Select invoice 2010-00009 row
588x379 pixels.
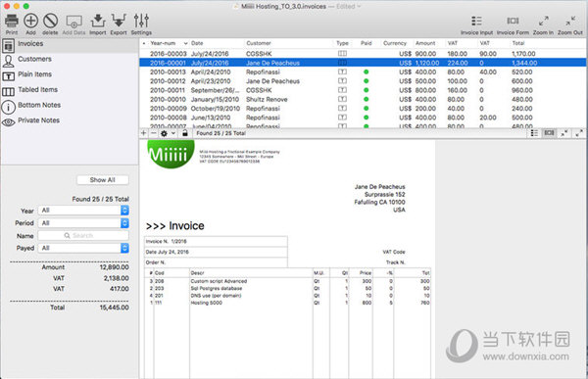pyautogui.click(x=363, y=109)
